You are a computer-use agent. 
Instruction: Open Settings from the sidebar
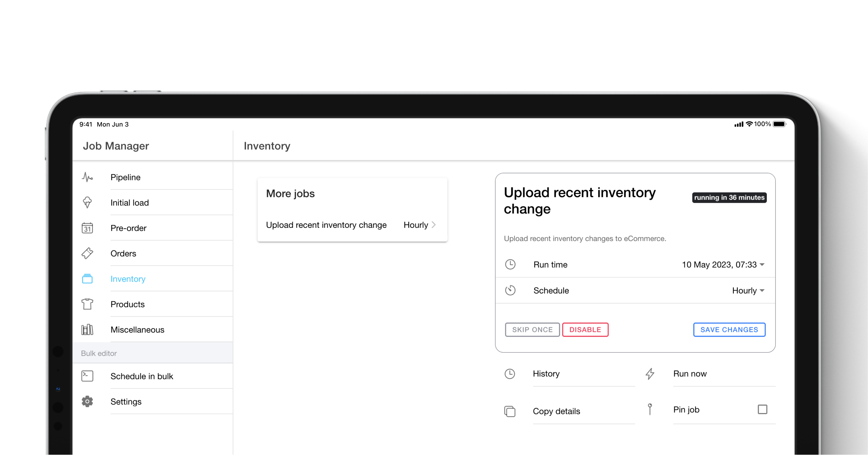coord(153,401)
